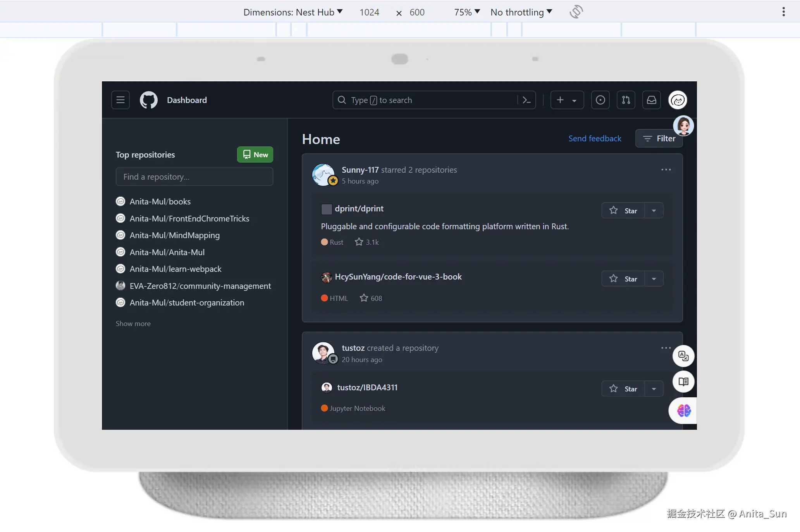The image size is (800, 532).
Task: Open the hamburger navigation menu
Action: [x=120, y=100]
